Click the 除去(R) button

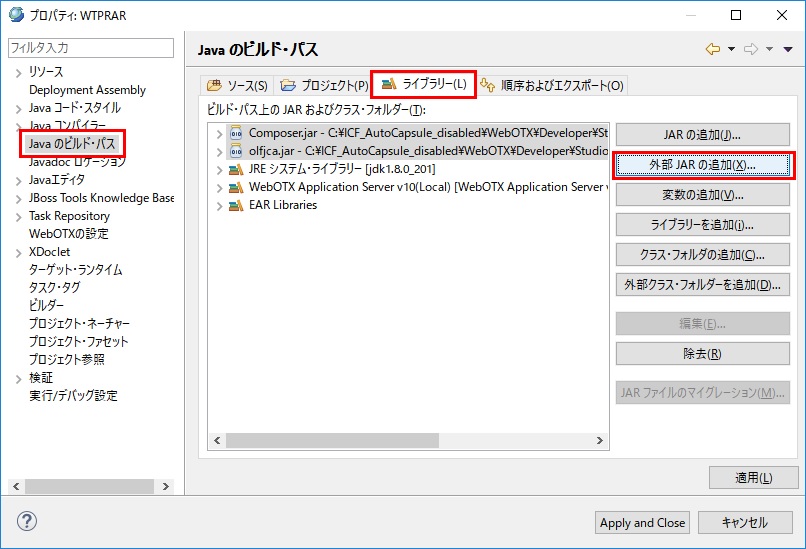pos(702,354)
